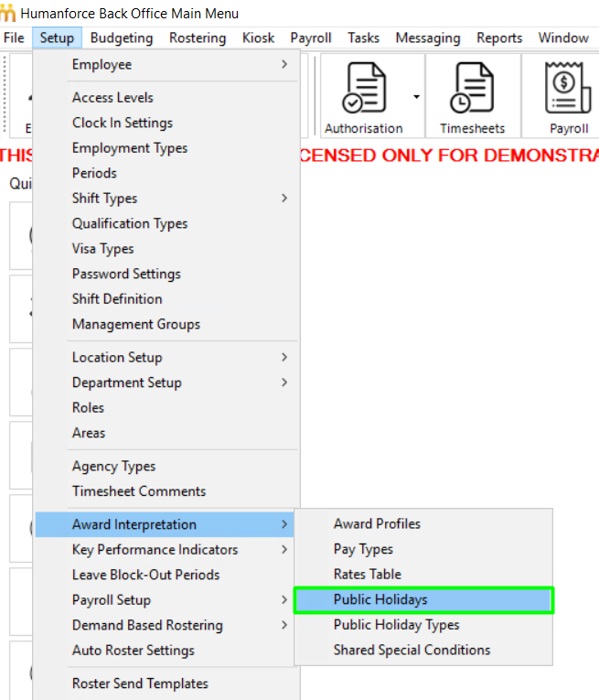This screenshot has height=700, width=599.
Task: Expand the Authorisation dropdown arrow
Action: [x=416, y=96]
